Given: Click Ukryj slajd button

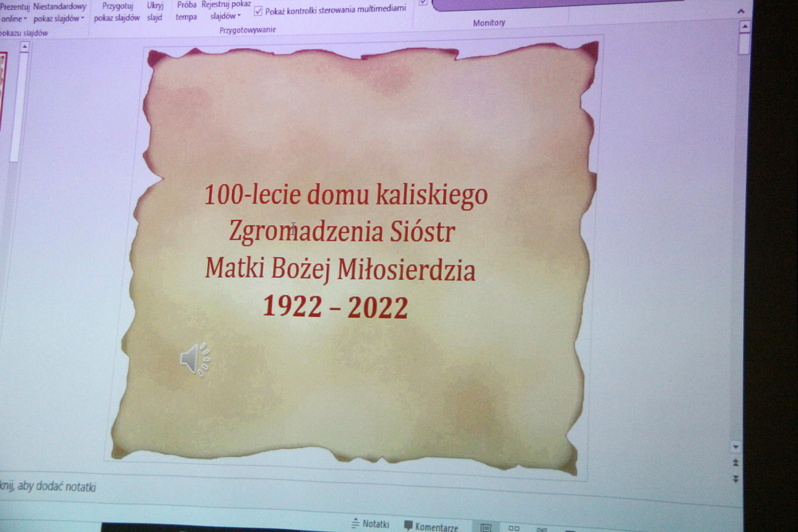Looking at the screenshot, I should coord(155,12).
